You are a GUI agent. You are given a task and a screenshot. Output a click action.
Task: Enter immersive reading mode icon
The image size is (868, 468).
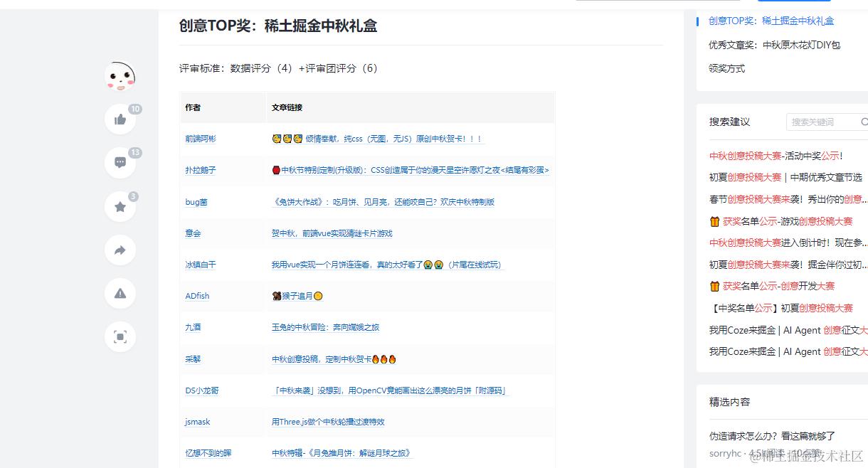coord(120,336)
